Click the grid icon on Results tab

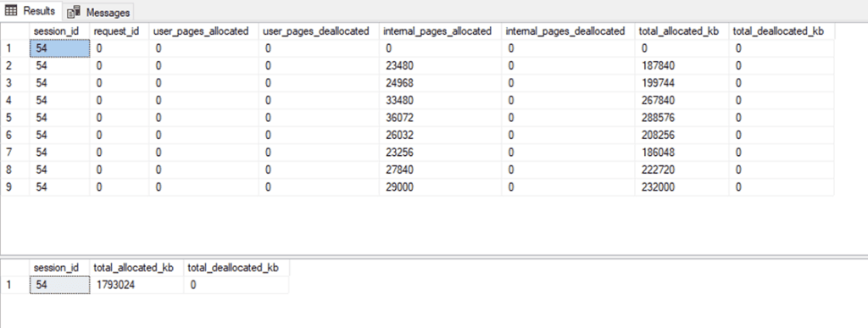pyautogui.click(x=11, y=11)
